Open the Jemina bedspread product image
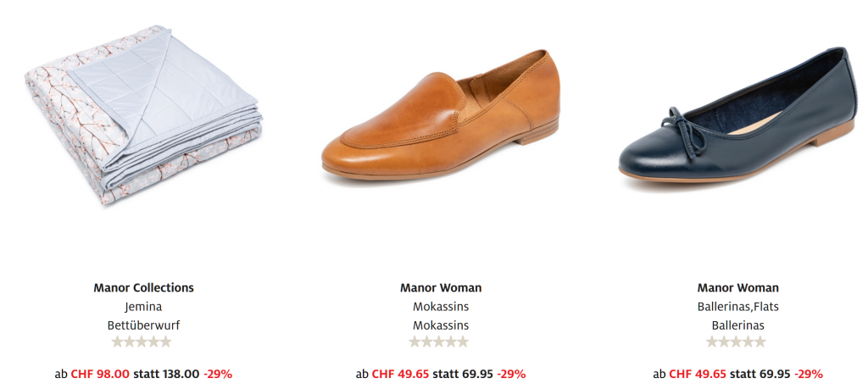Viewport: 868px width, 389px height. 143,115
